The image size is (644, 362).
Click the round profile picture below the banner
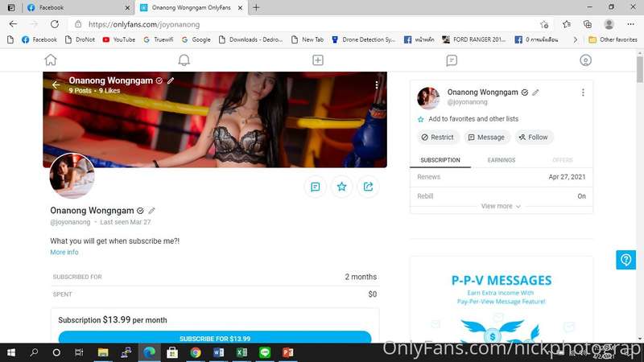(72, 175)
